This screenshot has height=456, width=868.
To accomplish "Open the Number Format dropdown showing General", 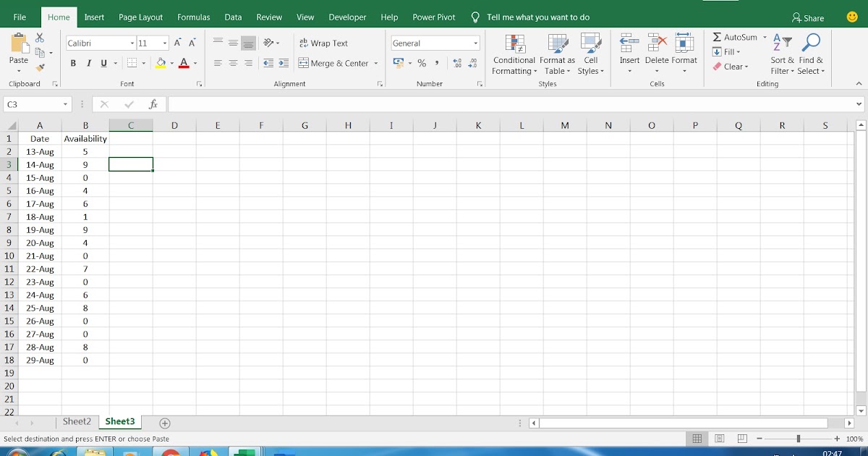I will [x=434, y=42].
